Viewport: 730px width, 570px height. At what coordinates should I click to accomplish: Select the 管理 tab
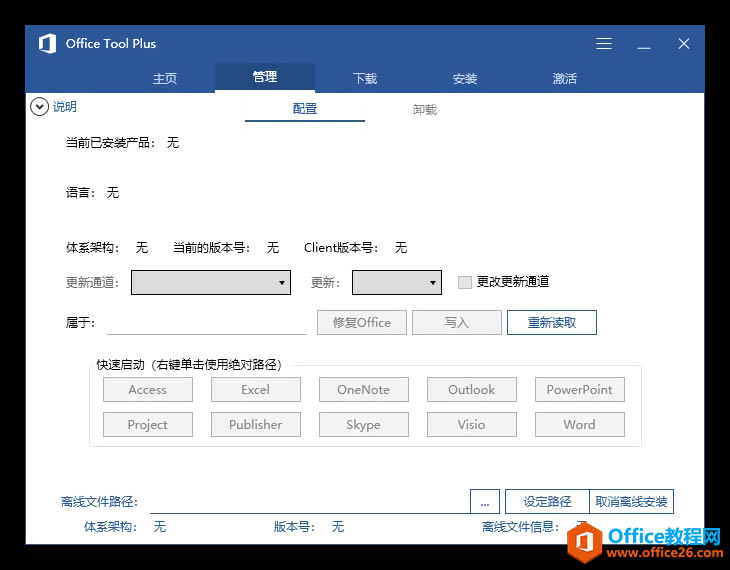(x=265, y=77)
